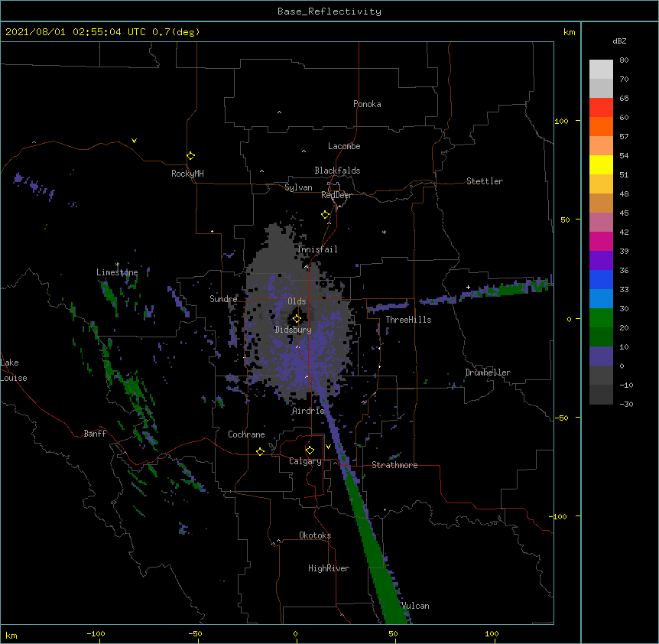Pick the magenta 39-42 dBZ legend swatch
The image size is (659, 644).
coord(601,241)
